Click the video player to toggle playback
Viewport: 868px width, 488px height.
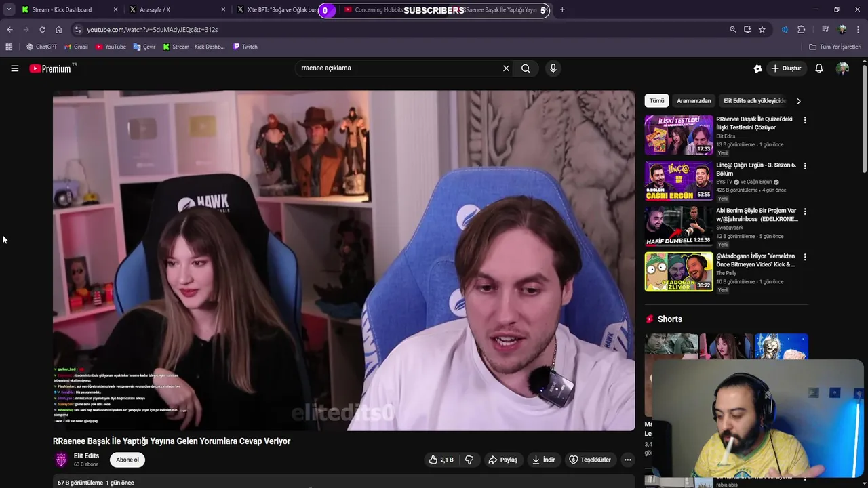click(344, 260)
